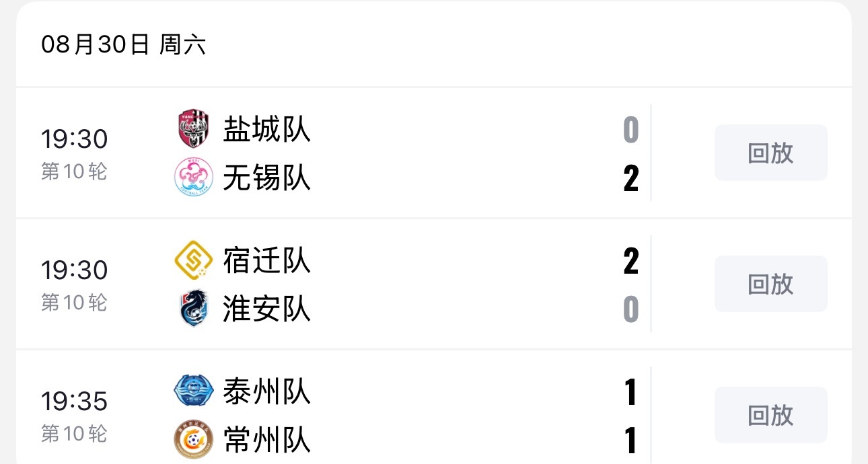868x464 pixels.
Task: Click the 泰州队 blue team logo
Action: click(x=194, y=391)
